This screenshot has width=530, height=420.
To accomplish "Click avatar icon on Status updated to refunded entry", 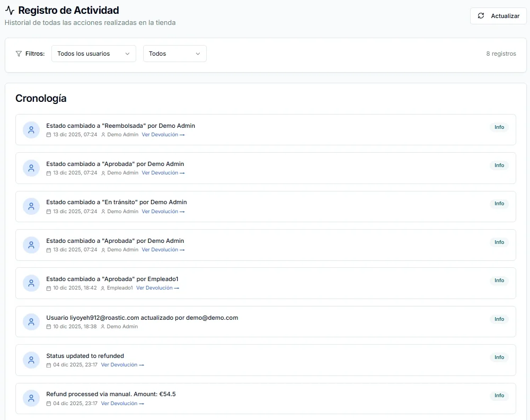I will click(x=31, y=360).
